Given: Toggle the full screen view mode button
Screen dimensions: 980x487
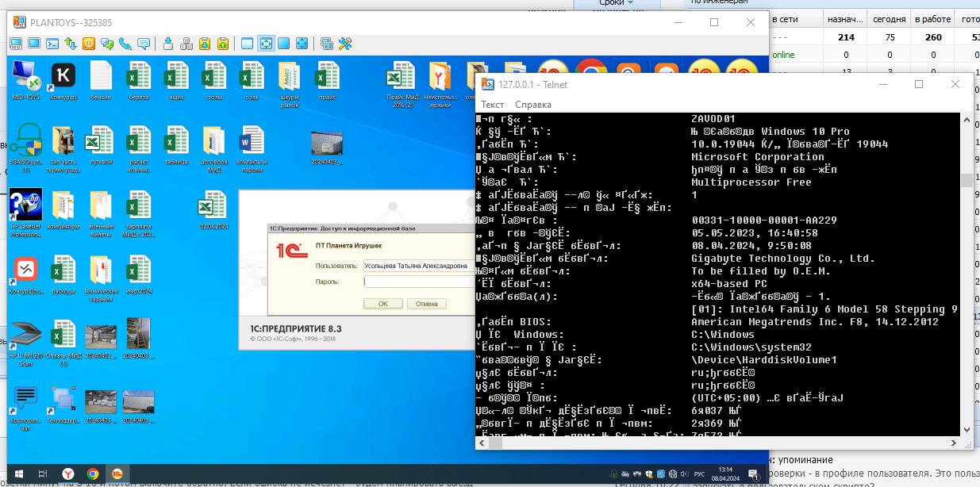Looking at the screenshot, I should click(302, 44).
